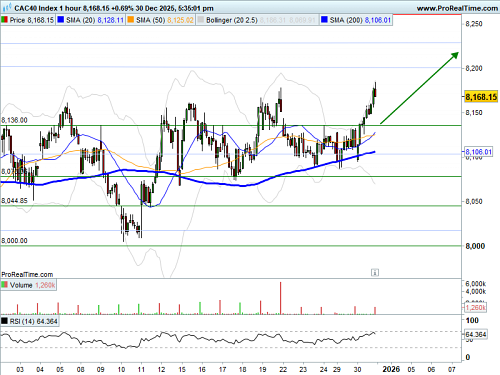Screen dimensions: 500x375
Task: Click the 0 RSI axis label
Action: tap(468, 357)
